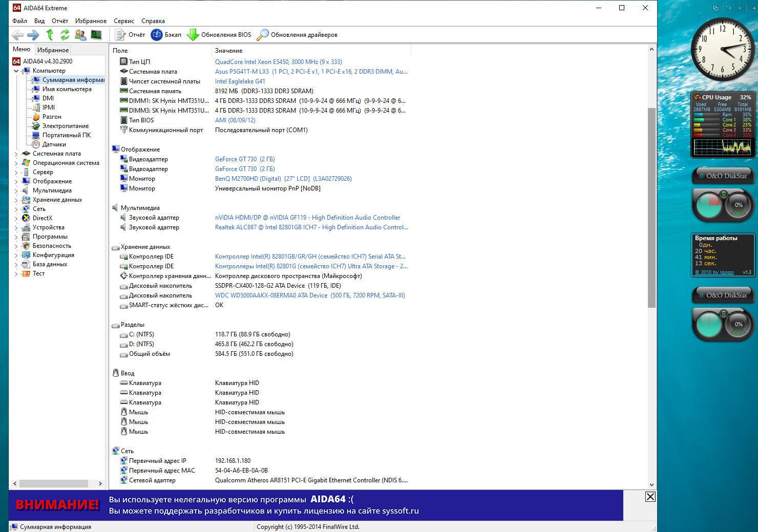Open the users icon in the toolbar
The height and width of the screenshot is (532, 758).
80,35
